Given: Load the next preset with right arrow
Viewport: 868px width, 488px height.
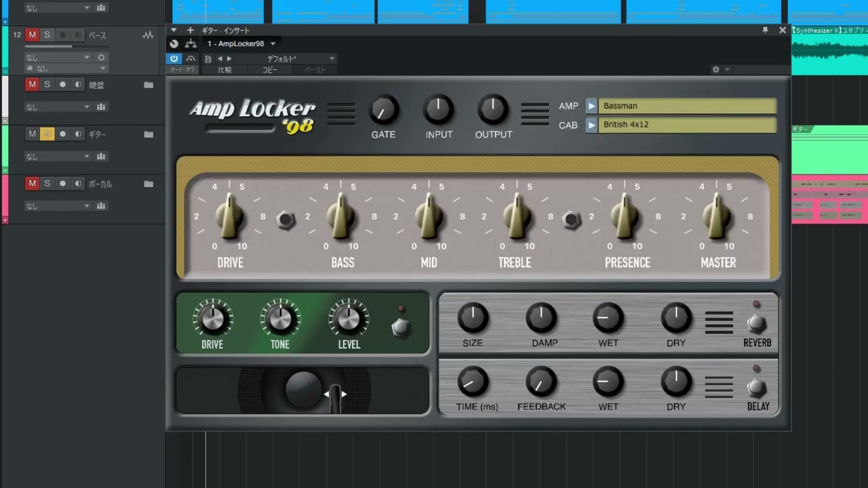Looking at the screenshot, I should point(229,59).
